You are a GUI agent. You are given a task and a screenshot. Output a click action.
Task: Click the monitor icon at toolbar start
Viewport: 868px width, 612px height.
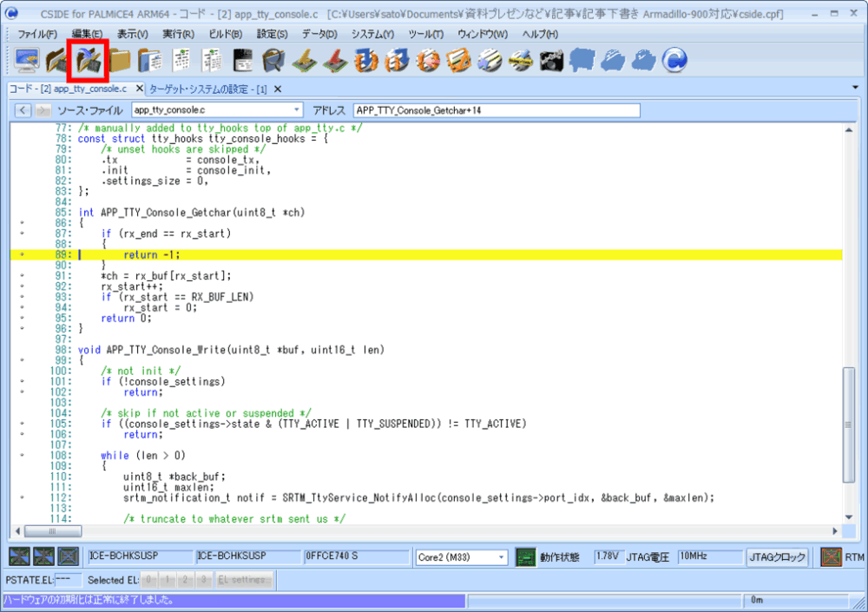pos(26,60)
